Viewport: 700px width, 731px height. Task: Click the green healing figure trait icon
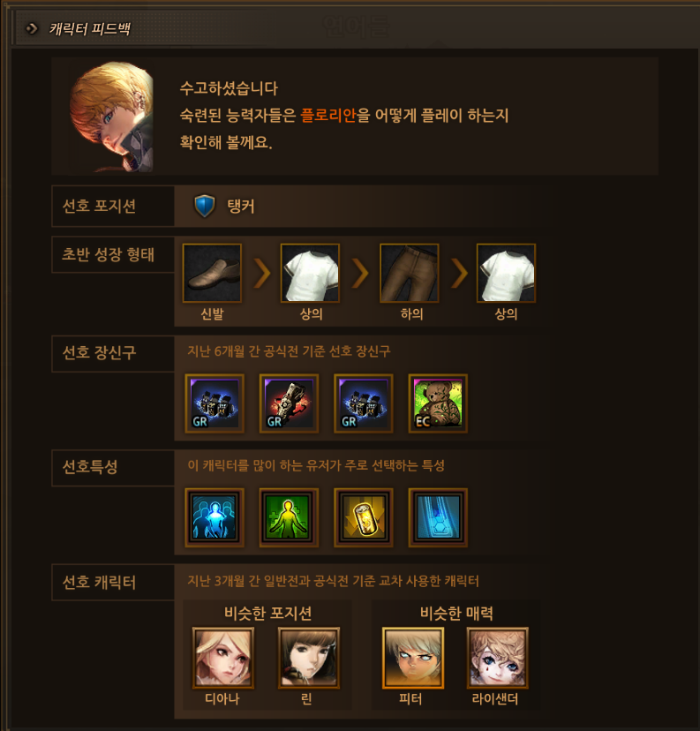tap(289, 517)
